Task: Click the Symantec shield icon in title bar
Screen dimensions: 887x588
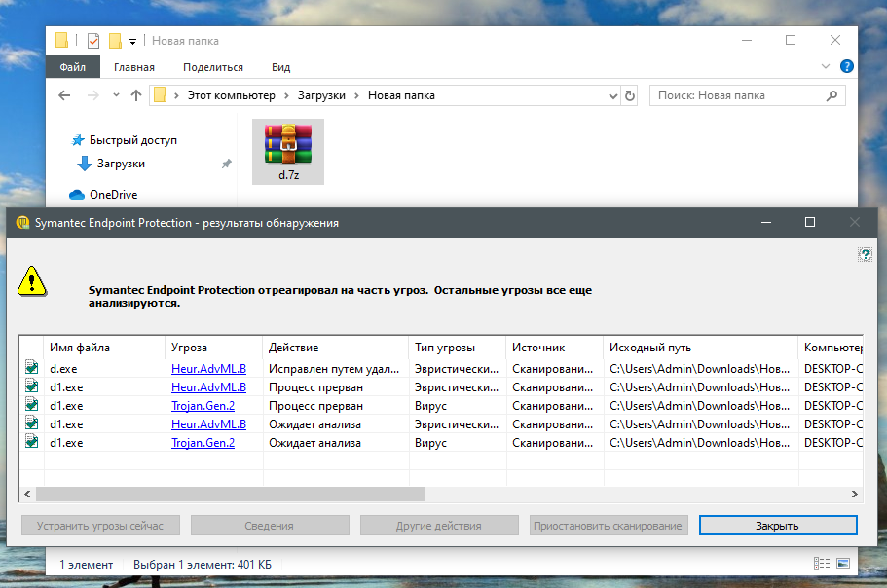Action: (22, 223)
